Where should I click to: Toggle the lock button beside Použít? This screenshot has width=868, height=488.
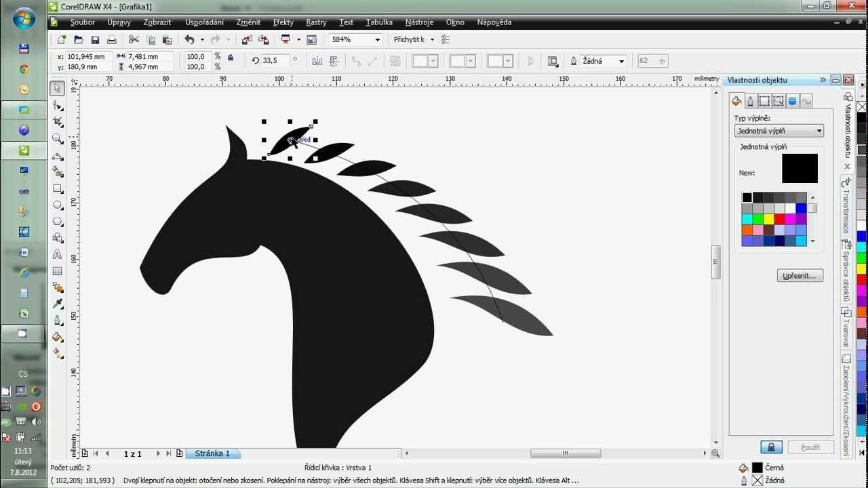pyautogui.click(x=771, y=447)
